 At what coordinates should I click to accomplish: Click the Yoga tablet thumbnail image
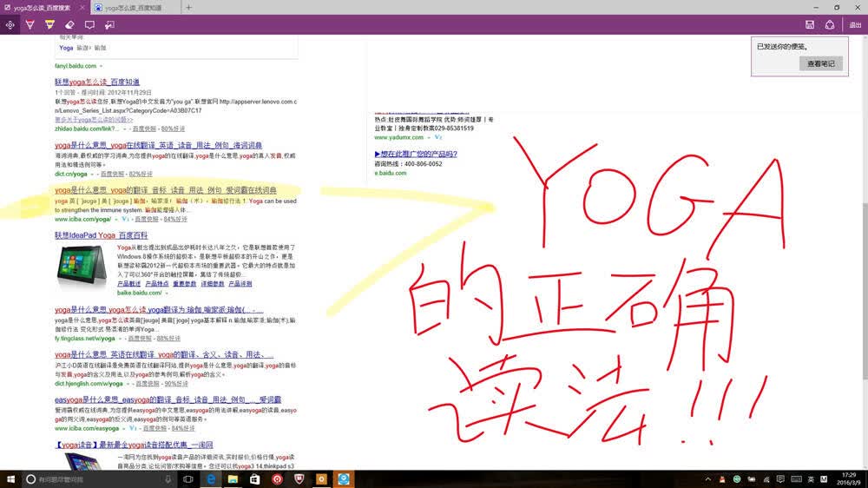(82, 267)
